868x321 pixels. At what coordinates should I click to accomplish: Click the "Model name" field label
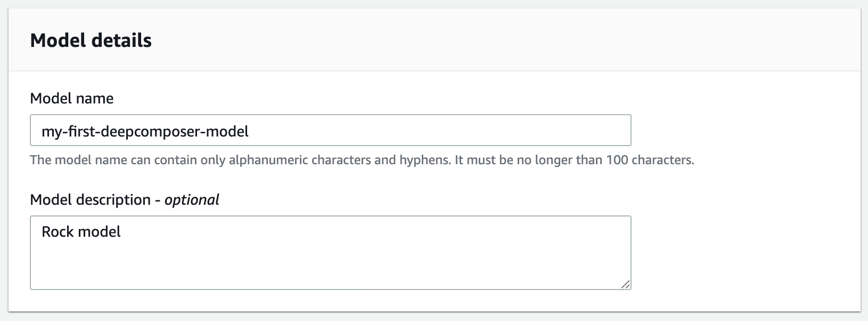pyautogui.click(x=72, y=99)
